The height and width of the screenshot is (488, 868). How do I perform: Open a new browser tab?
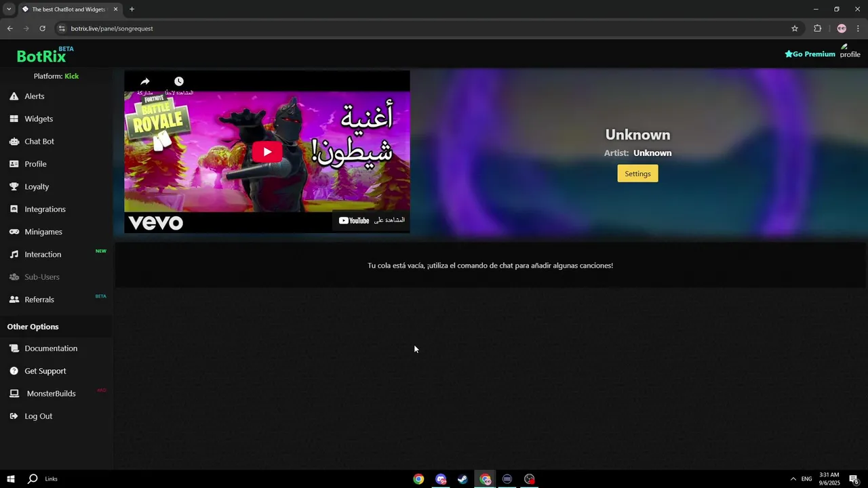[132, 9]
